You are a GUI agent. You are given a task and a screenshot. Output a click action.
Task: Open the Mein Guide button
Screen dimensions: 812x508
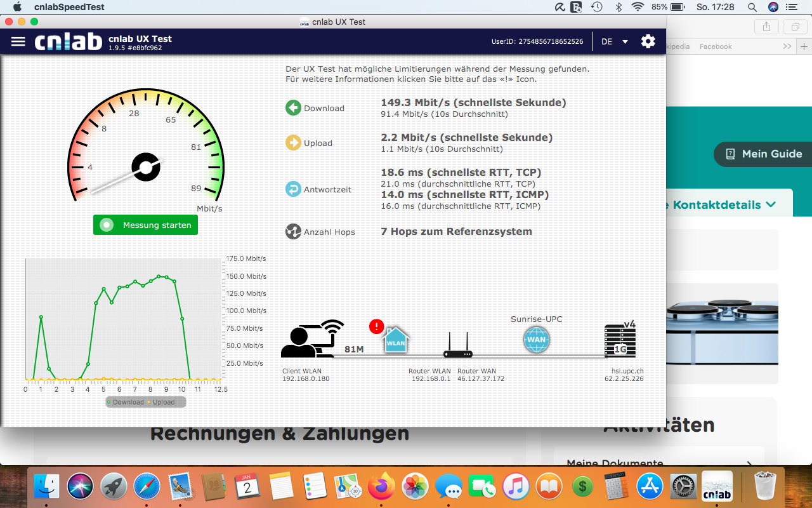[764, 154]
